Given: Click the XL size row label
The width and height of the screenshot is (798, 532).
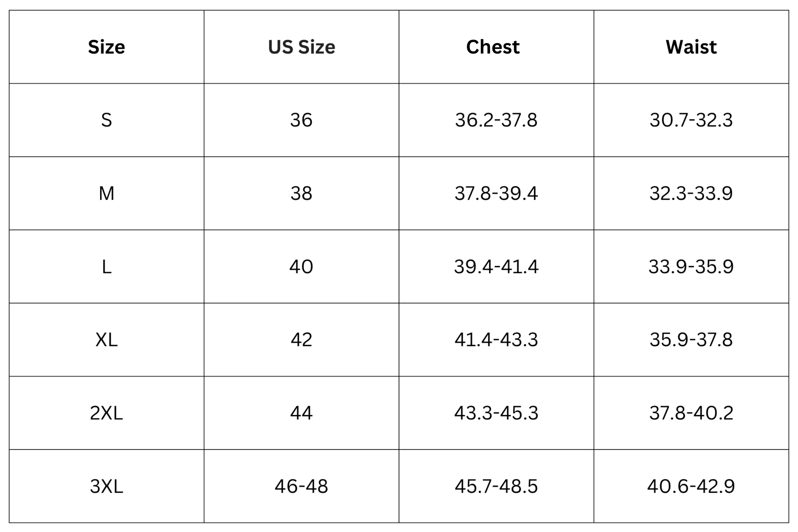Looking at the screenshot, I should (x=106, y=339).
